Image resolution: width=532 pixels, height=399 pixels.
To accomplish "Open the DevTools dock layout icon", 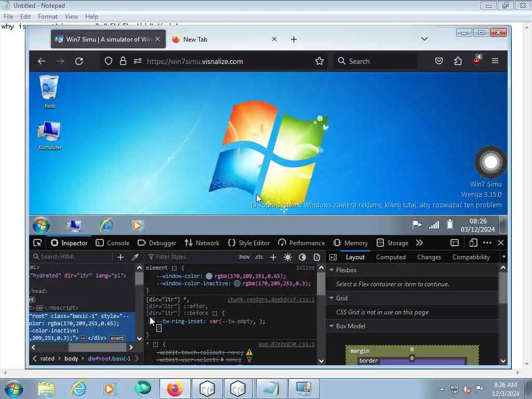I will coord(455,243).
